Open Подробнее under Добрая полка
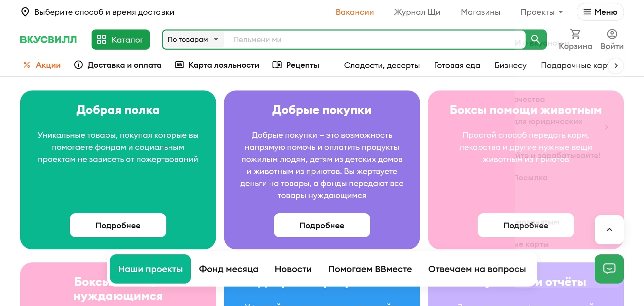Viewport: 644px width, 306px height. (x=118, y=225)
